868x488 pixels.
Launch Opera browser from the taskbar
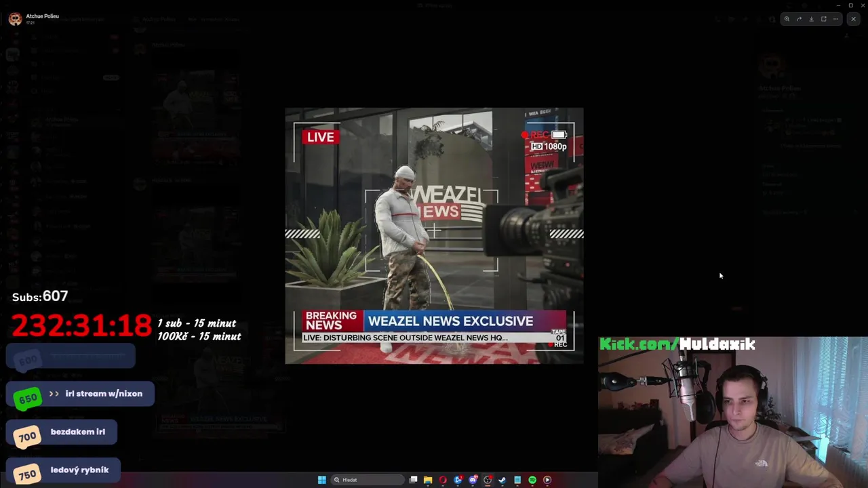tap(443, 480)
